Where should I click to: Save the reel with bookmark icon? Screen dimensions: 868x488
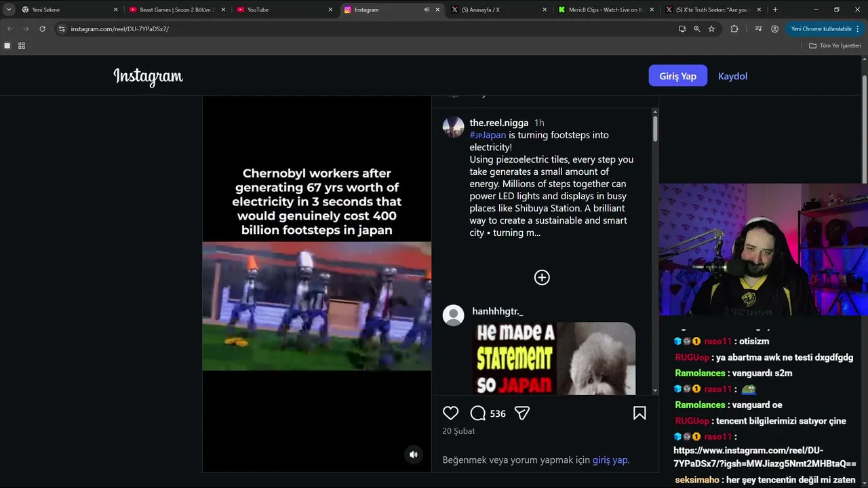tap(639, 413)
